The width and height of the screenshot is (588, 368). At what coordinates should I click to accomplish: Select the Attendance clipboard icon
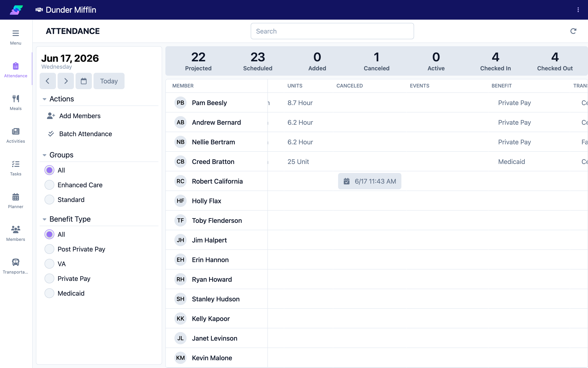tap(16, 66)
